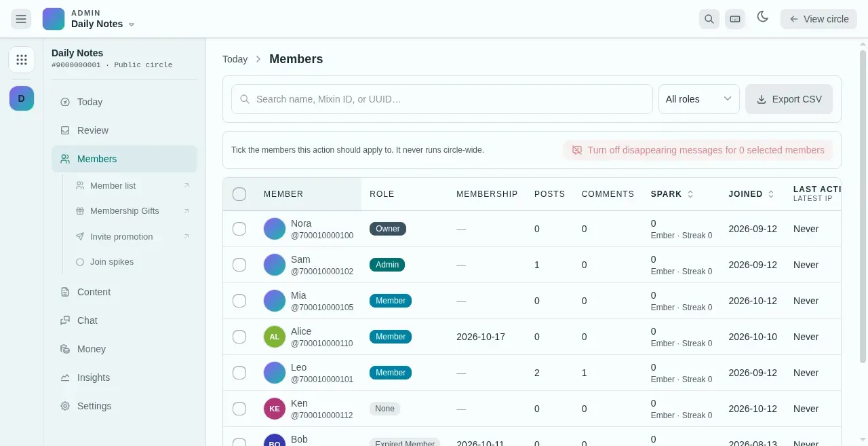Image resolution: width=868 pixels, height=446 pixels.
Task: Open the All roles dropdown
Action: (699, 99)
